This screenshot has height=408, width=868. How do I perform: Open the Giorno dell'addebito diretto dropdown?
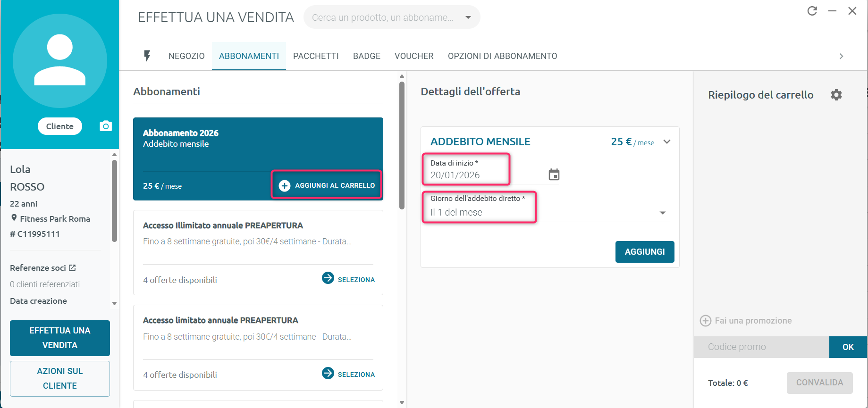click(x=663, y=213)
